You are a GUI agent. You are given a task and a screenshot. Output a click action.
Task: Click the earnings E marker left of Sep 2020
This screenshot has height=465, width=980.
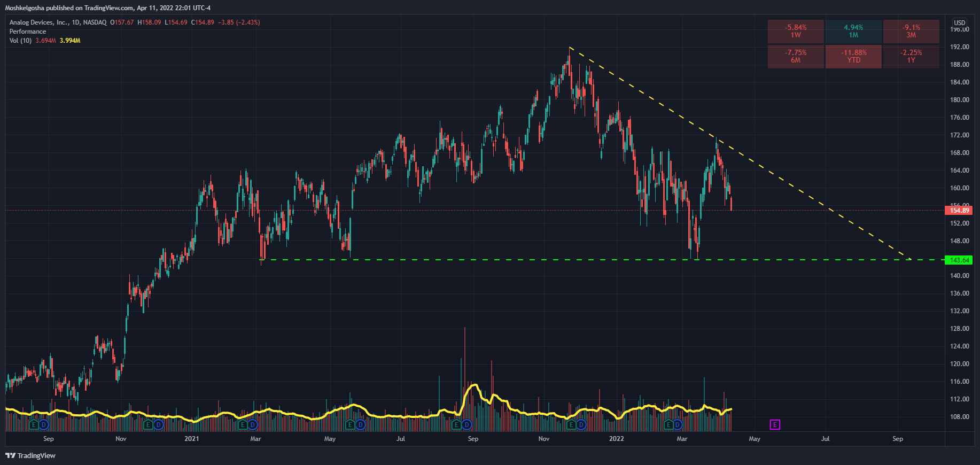pos(34,425)
